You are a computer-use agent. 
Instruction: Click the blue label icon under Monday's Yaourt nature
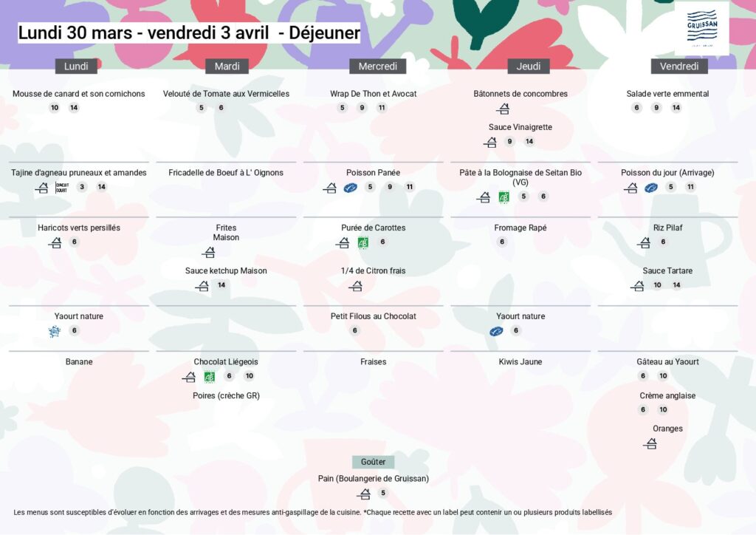[54, 332]
